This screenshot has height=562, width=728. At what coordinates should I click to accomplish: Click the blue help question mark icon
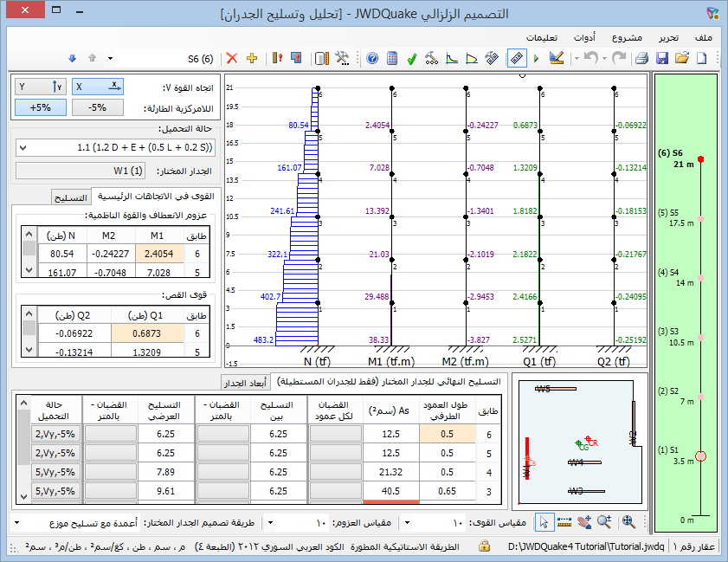pyautogui.click(x=372, y=58)
